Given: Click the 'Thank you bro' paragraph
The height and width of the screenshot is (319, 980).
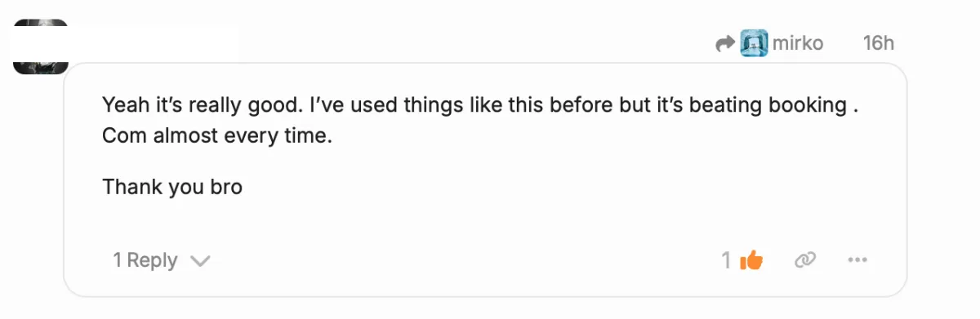Looking at the screenshot, I should click(x=172, y=187).
